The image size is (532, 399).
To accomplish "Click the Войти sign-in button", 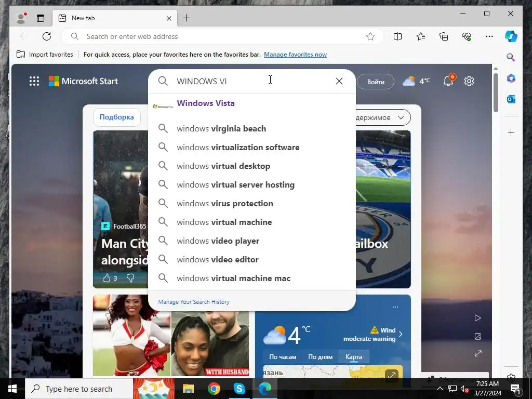I will pyautogui.click(x=376, y=82).
